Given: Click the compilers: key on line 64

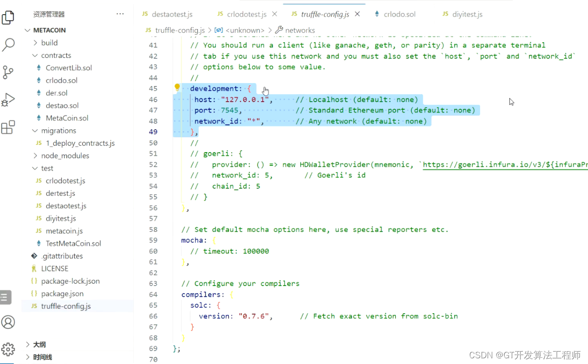Looking at the screenshot, I should tap(203, 295).
